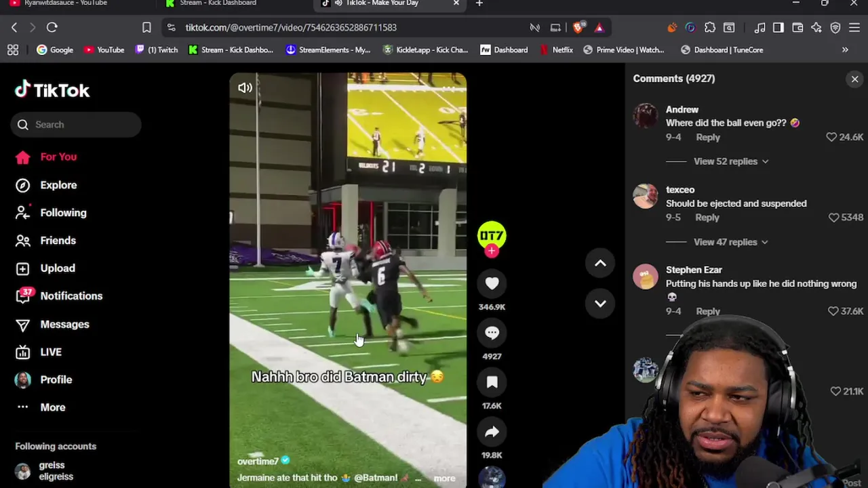This screenshot has height=488, width=868.
Task: Open the More menu in sidebar
Action: pos(41,407)
